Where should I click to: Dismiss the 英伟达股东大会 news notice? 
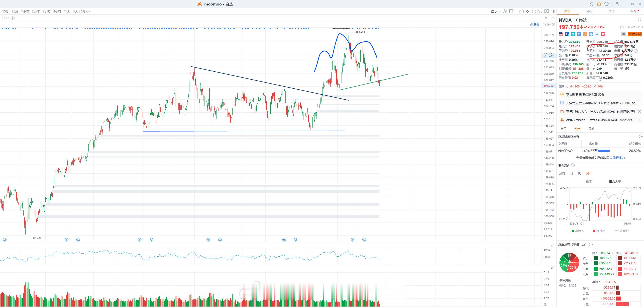pyautogui.click(x=640, y=111)
